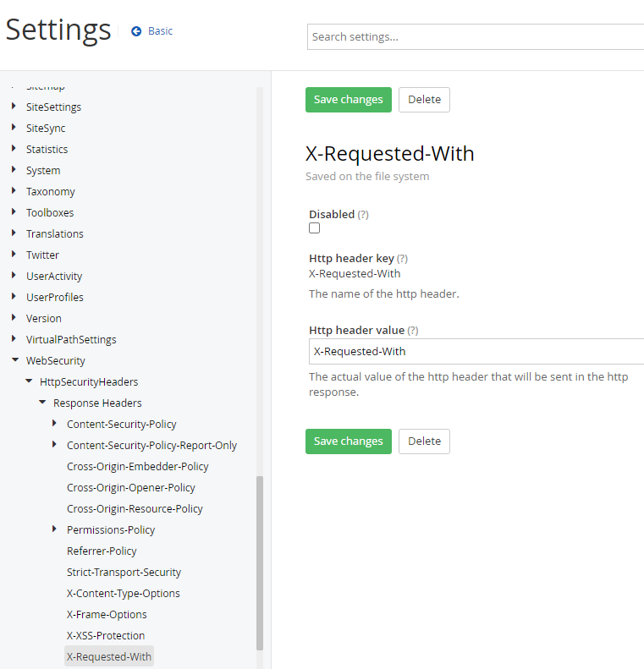
Task: Select Response Headers label
Action: [97, 403]
